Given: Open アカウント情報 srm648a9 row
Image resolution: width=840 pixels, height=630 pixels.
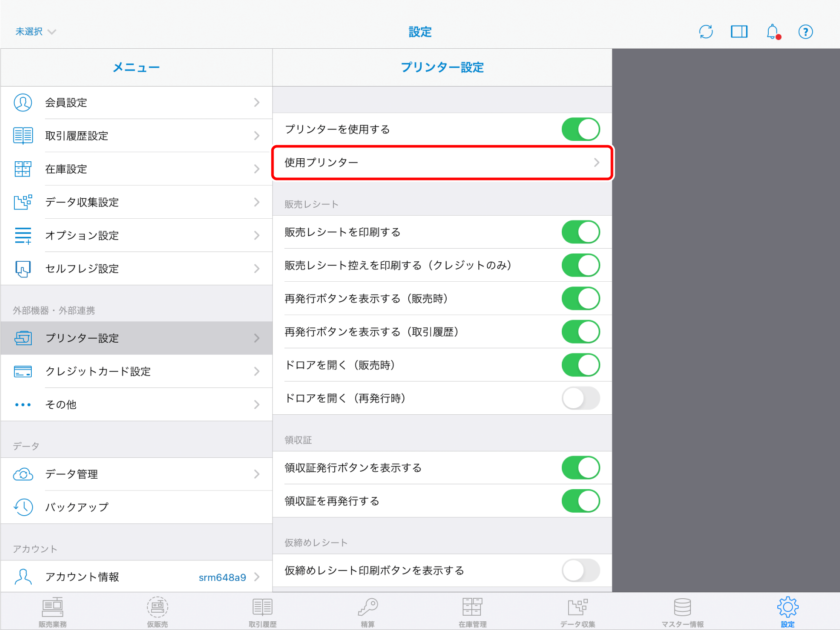Looking at the screenshot, I should click(137, 577).
